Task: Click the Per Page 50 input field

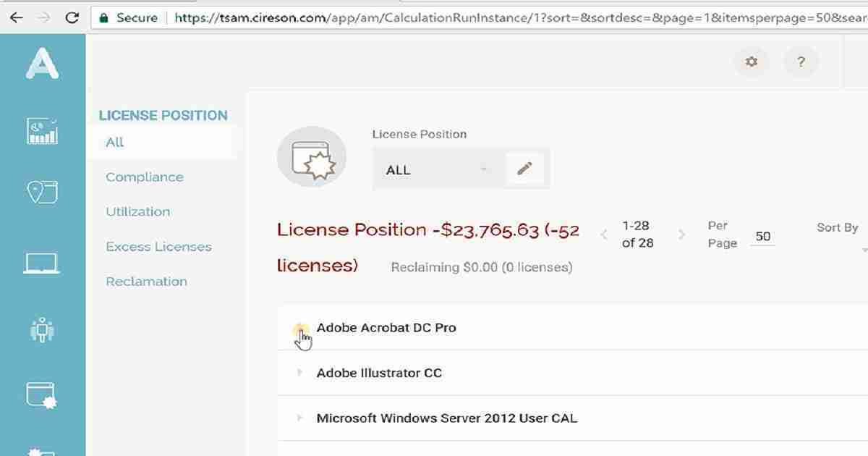Action: pos(762,235)
